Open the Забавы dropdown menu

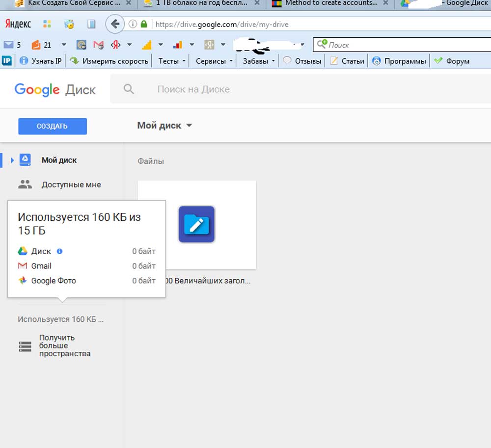(259, 61)
